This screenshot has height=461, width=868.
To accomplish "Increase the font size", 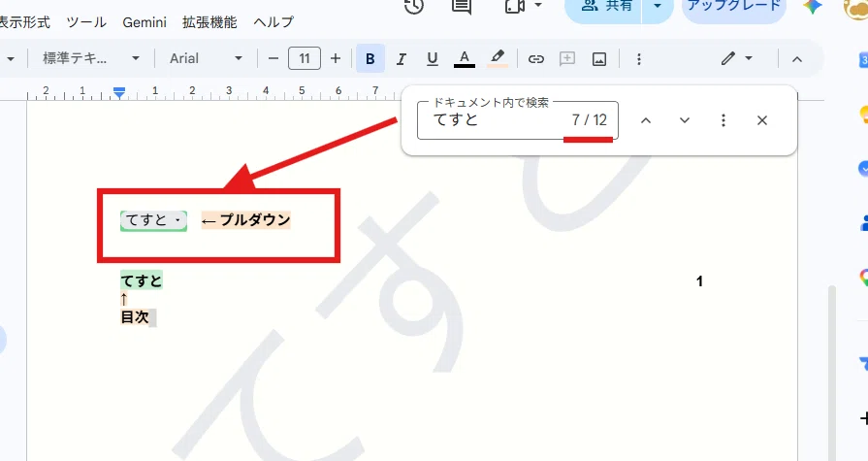I will pos(336,59).
